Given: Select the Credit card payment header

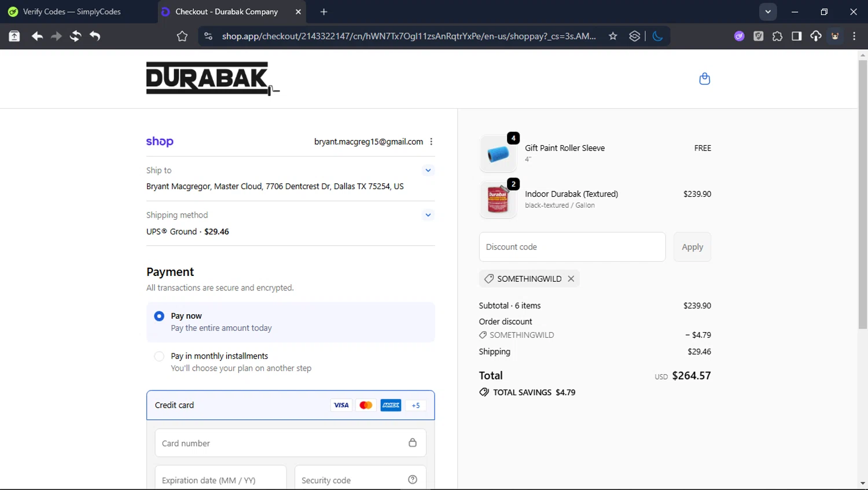Looking at the screenshot, I should pyautogui.click(x=290, y=405).
